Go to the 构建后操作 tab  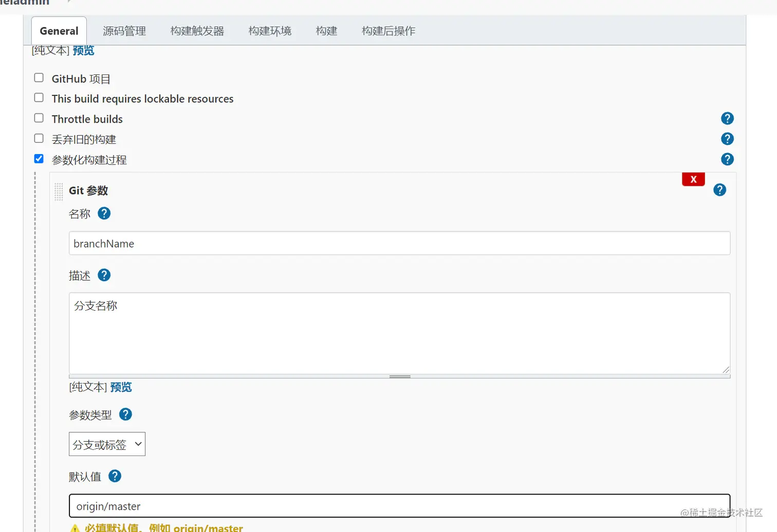(388, 31)
